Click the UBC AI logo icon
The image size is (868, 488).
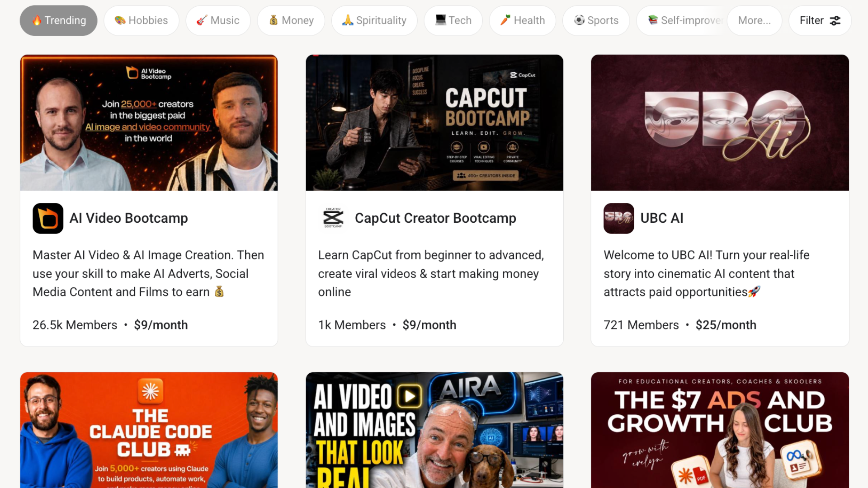619,218
